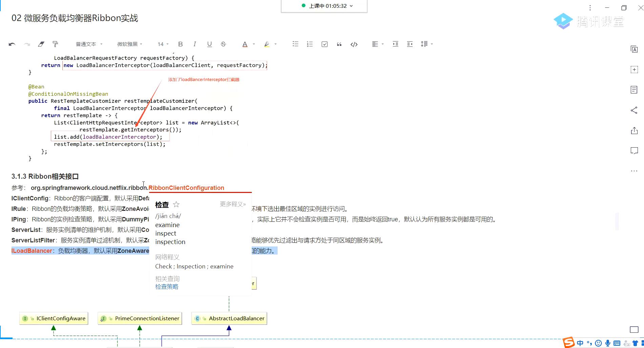644x348 pixels.
Task: Toggle bold formatting
Action: tap(180, 44)
